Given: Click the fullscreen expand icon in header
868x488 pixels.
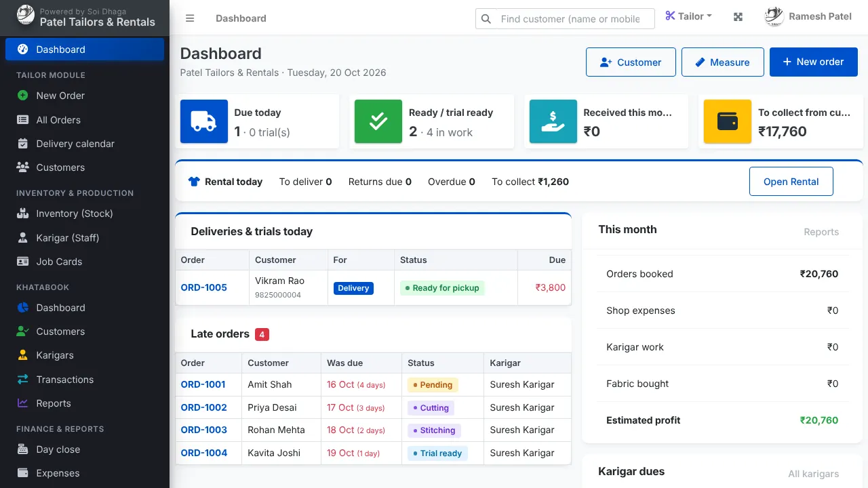Looking at the screenshot, I should [738, 17].
